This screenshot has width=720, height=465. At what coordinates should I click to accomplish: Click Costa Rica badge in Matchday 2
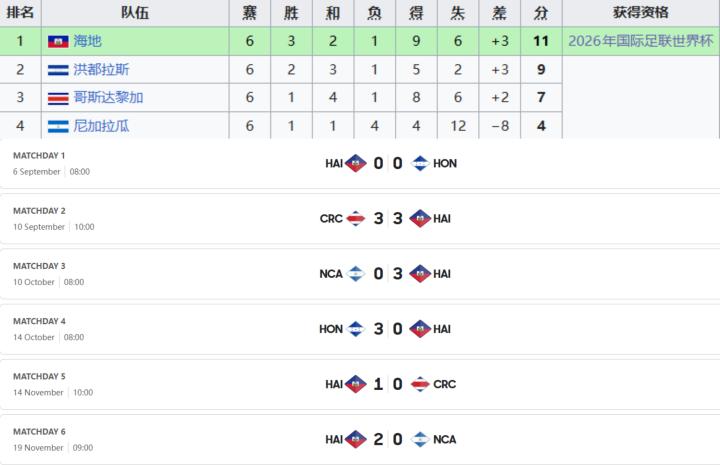(x=355, y=218)
